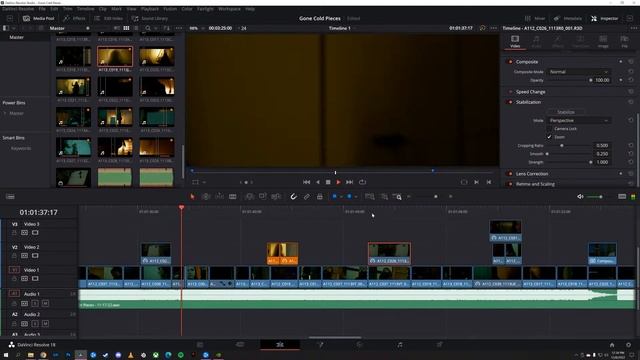640x360 pixels.
Task: Select the Dynamic Trim Mode tool
Action: pos(219,197)
